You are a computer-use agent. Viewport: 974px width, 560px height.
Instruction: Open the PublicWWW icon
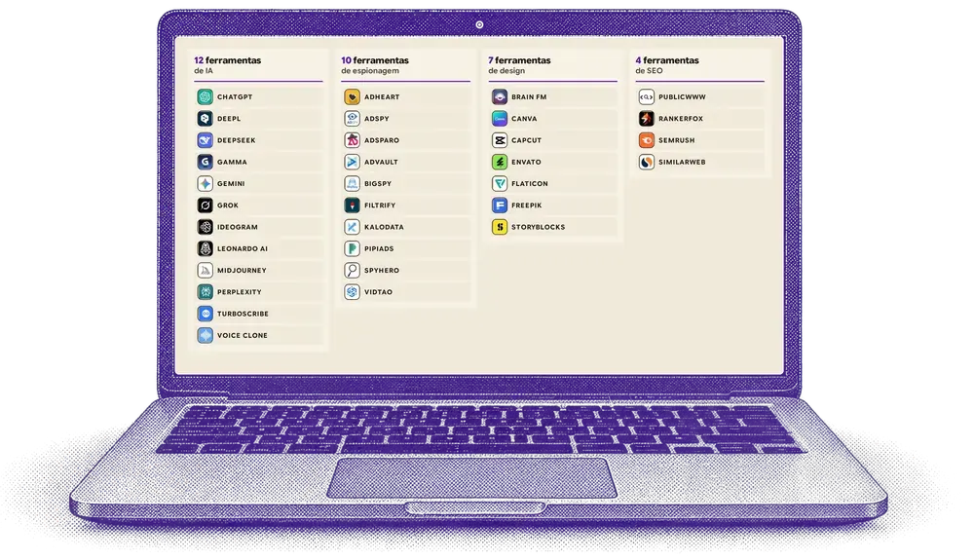tap(647, 96)
